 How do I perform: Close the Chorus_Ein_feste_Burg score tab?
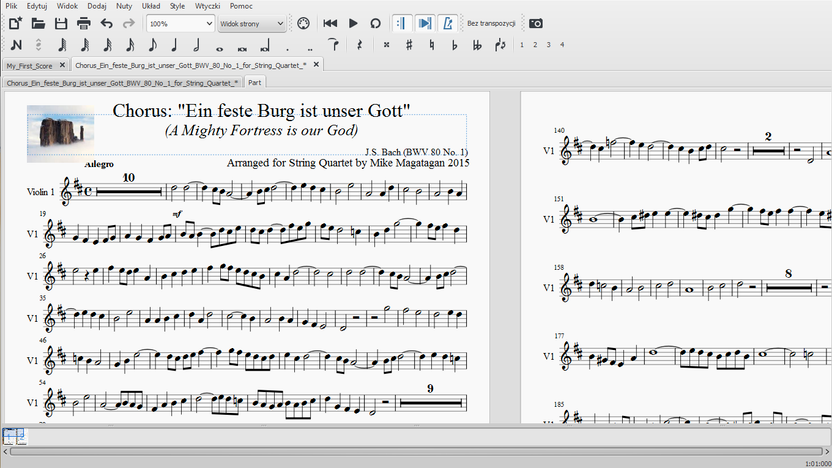316,64
